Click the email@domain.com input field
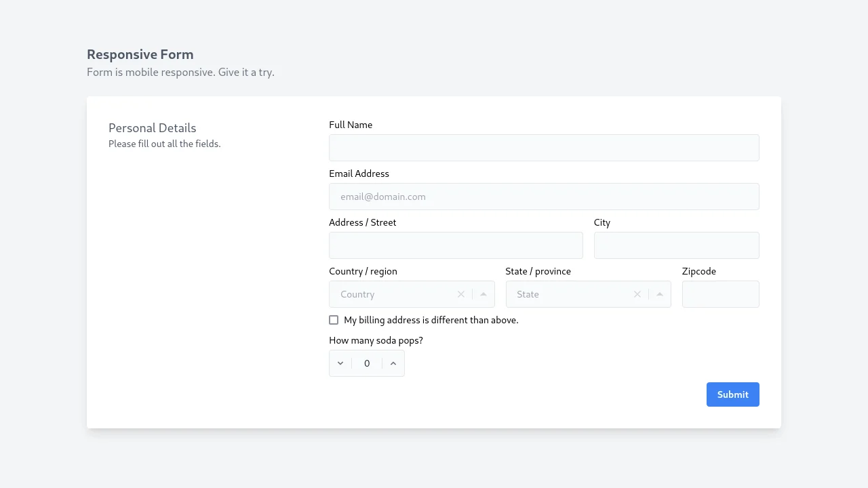Viewport: 868px width, 488px height. point(542,196)
